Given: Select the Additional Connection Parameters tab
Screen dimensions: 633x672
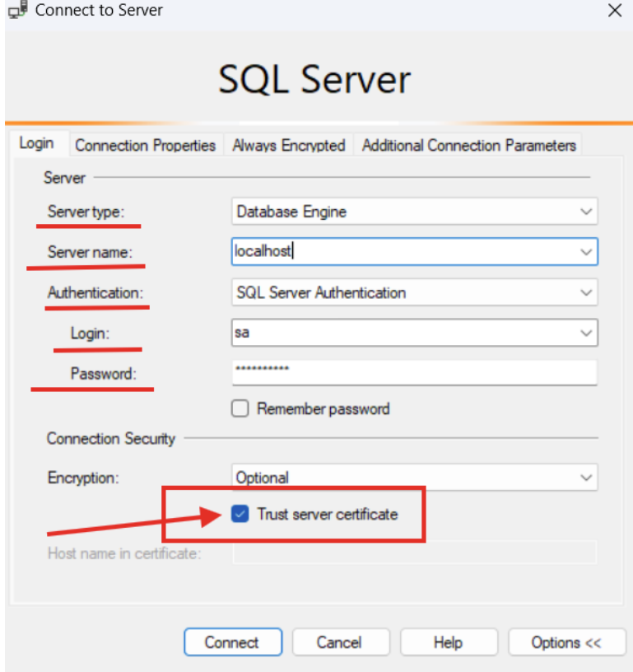Looking at the screenshot, I should pyautogui.click(x=468, y=145).
